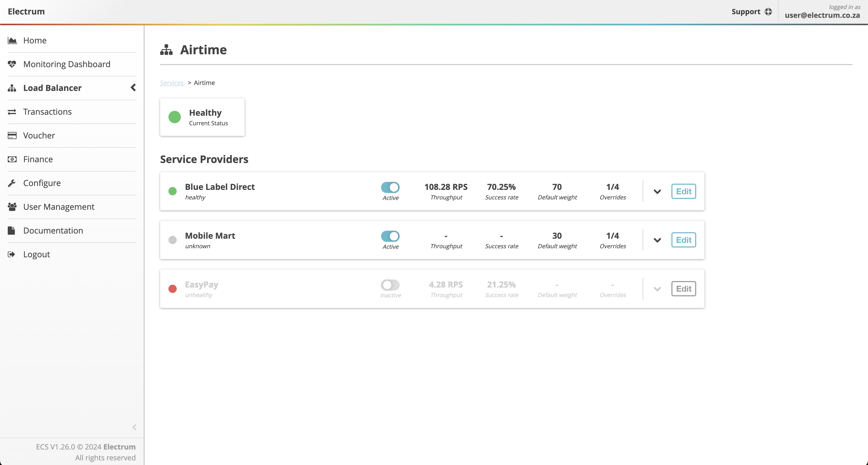Collapse the sidebar with the bottom arrow
Screen dimensions: 868x465
click(x=134, y=427)
